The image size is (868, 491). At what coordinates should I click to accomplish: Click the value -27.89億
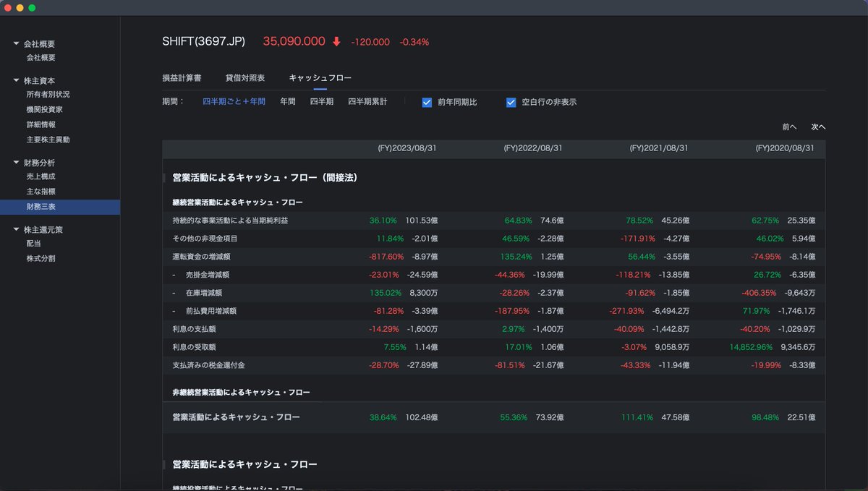(422, 365)
